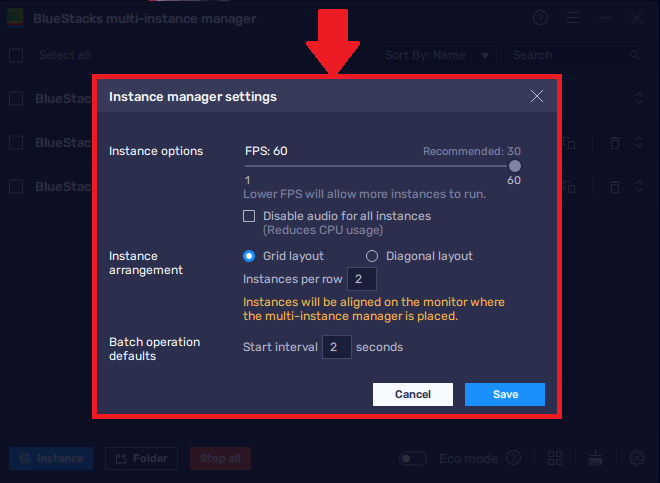Click the disk cleanup broom icon
The width and height of the screenshot is (660, 483).
click(595, 458)
